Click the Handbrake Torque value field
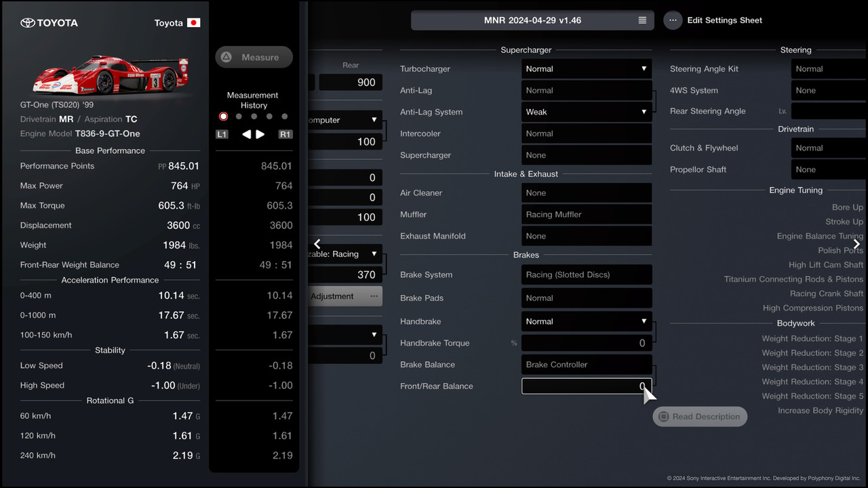The width and height of the screenshot is (868, 488). coord(587,343)
